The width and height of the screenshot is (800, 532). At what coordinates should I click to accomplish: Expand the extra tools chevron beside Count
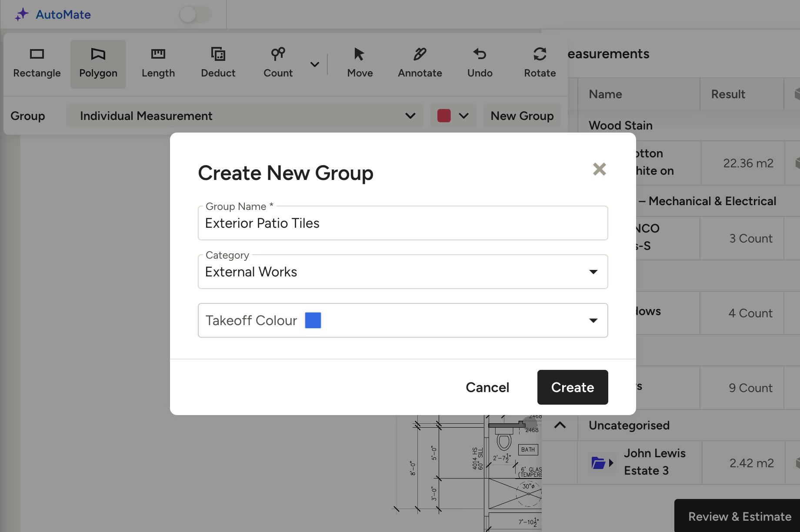315,64
